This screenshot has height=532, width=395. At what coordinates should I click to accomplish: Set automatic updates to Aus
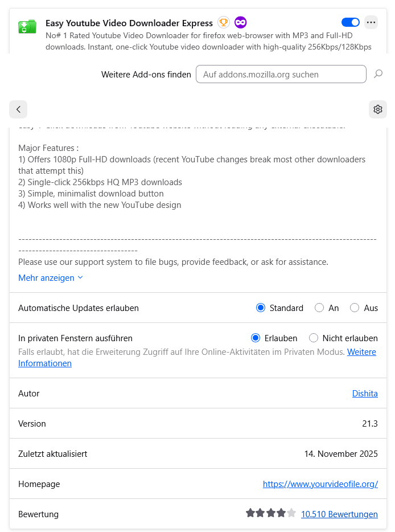(355, 308)
